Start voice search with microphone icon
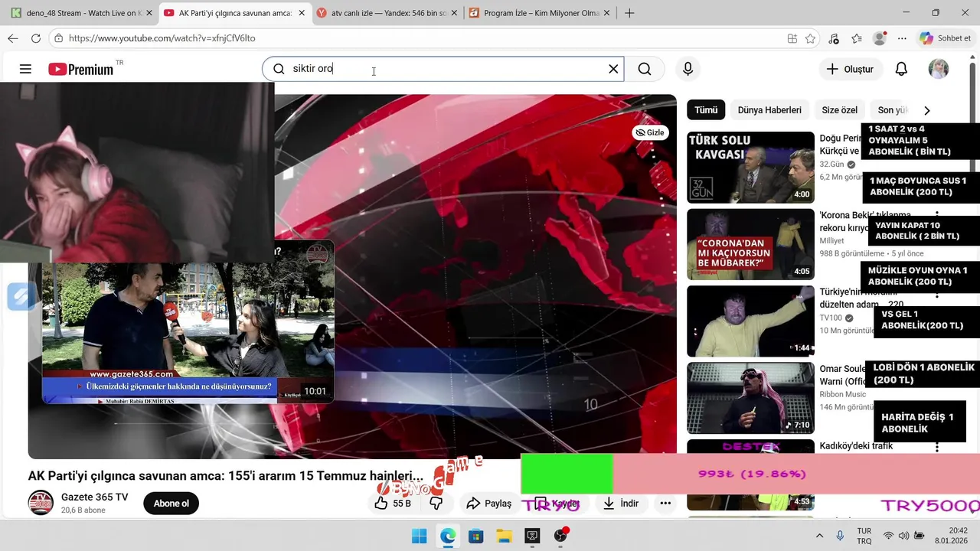The image size is (980, 551). tap(688, 69)
